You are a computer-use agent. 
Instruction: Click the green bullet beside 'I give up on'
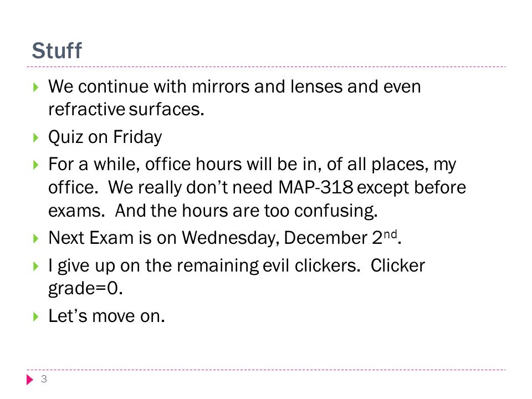[35, 266]
